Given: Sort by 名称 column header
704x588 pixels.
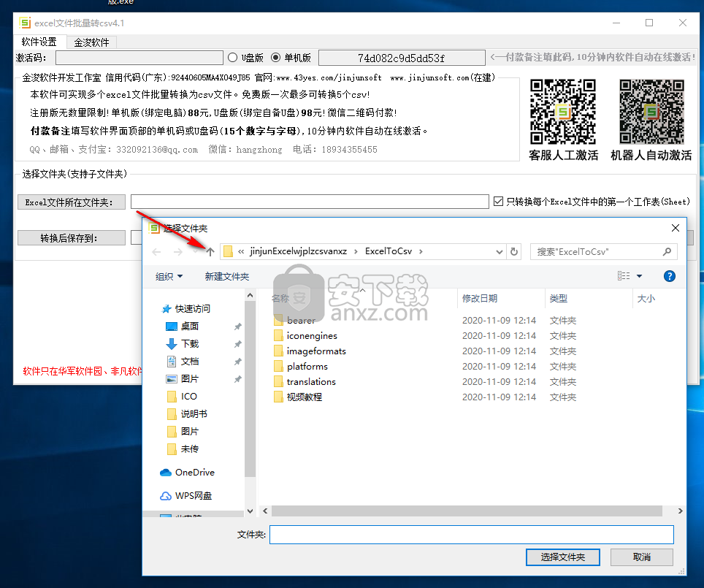Looking at the screenshot, I should [x=280, y=298].
